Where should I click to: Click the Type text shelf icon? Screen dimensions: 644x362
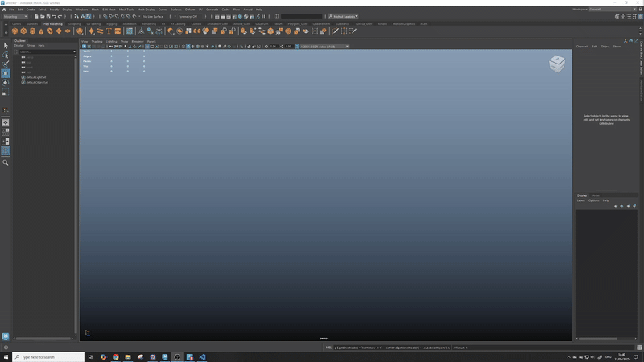click(109, 31)
